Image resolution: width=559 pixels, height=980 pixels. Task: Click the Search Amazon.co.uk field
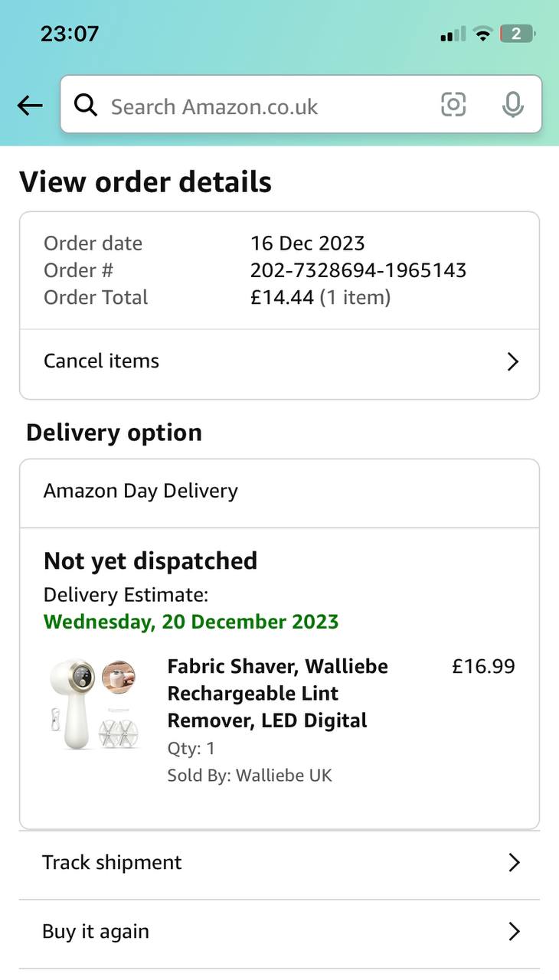(260, 106)
